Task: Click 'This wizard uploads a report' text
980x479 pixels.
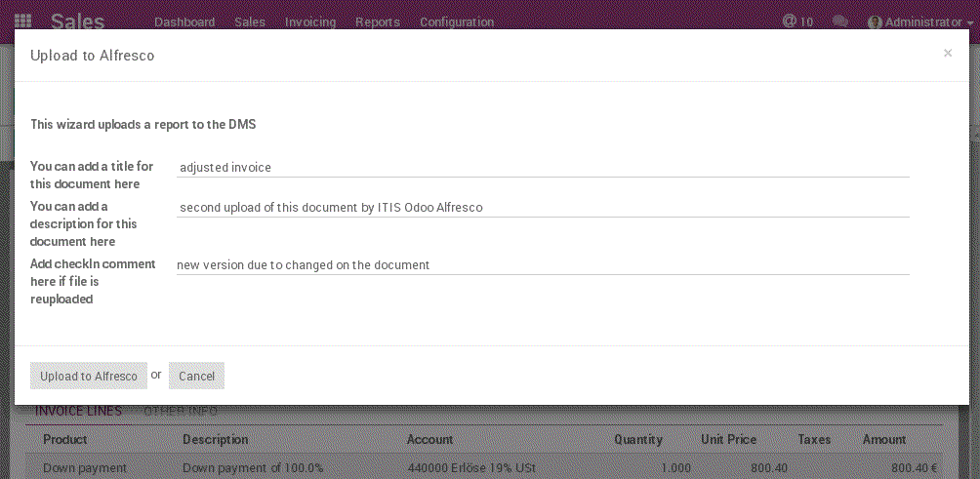Action: click(143, 124)
